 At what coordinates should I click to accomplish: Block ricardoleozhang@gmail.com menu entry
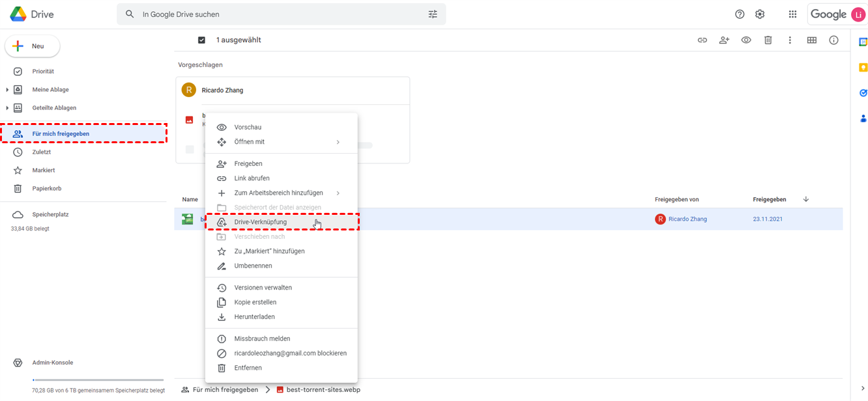tap(281, 353)
